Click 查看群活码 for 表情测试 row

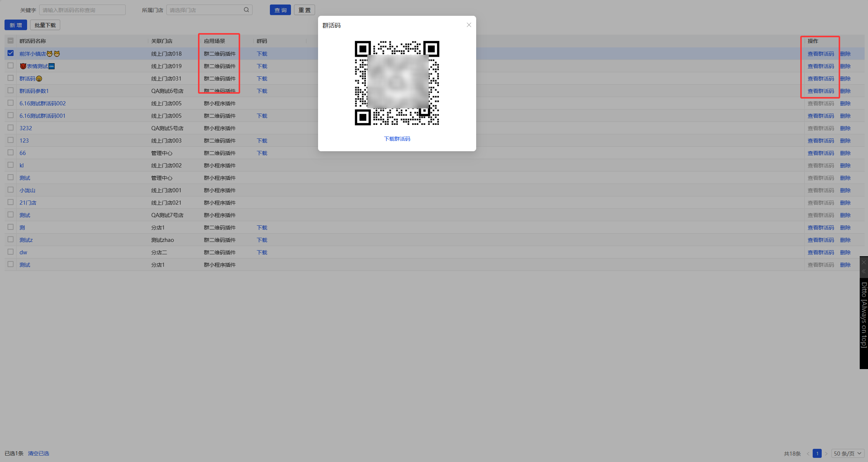[x=821, y=66]
